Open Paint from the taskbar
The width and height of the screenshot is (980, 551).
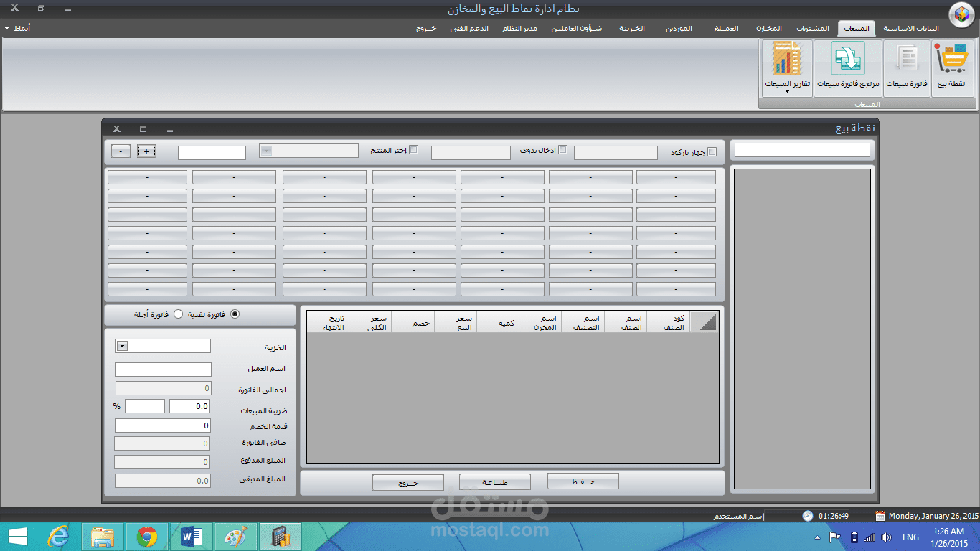[236, 537]
